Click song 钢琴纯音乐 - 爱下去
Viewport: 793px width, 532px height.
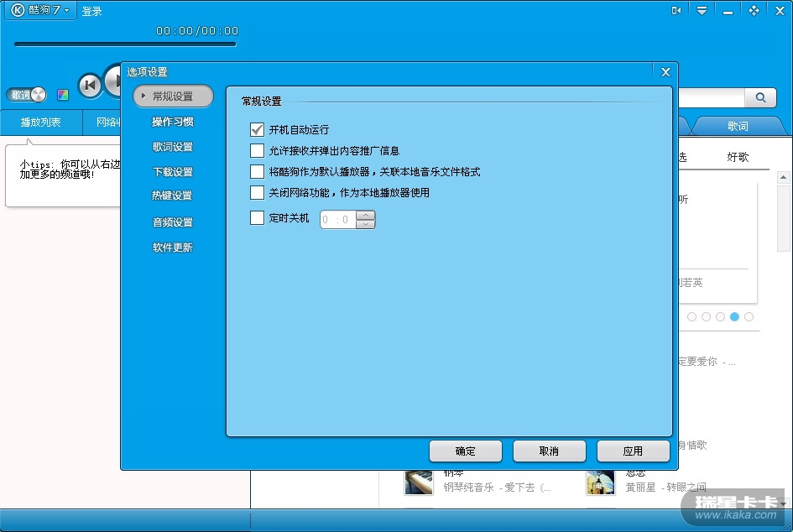coord(497,488)
